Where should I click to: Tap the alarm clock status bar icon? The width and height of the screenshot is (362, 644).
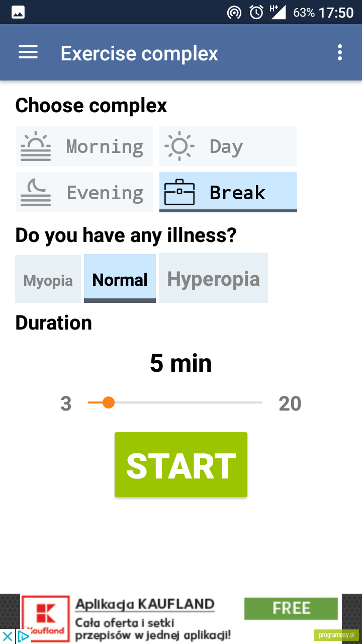256,12
